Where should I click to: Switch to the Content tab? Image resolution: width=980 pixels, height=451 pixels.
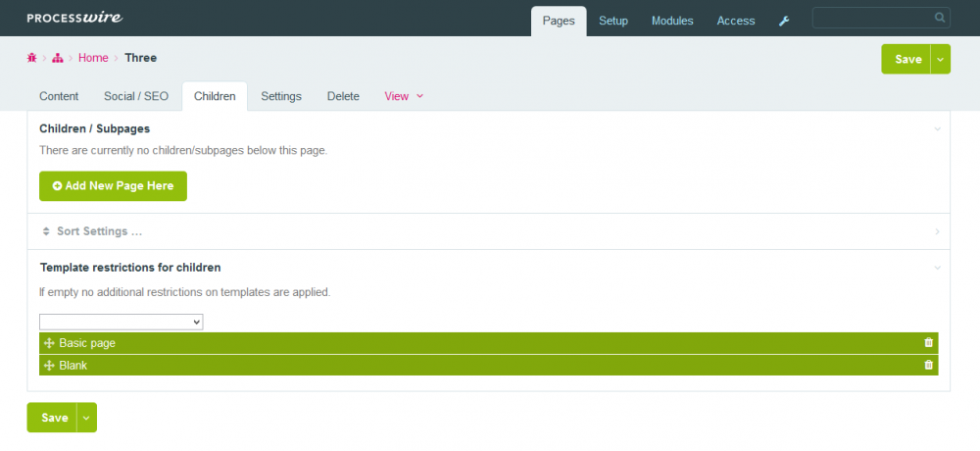coord(59,96)
